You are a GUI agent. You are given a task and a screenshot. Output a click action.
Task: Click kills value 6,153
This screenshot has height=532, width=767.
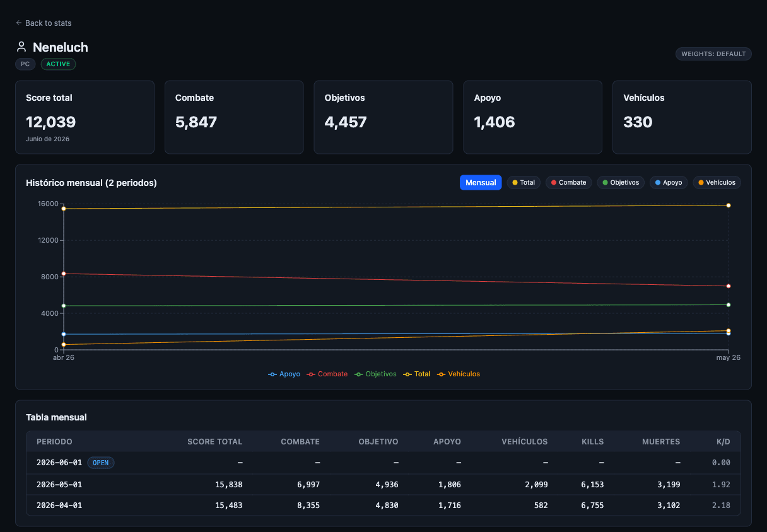[x=592, y=485]
